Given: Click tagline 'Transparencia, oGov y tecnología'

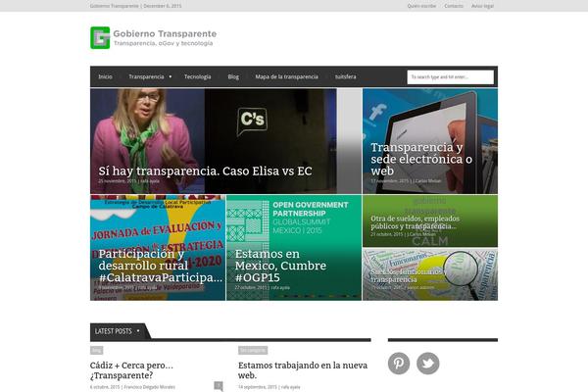Looking at the screenshot, I should coord(163,43).
